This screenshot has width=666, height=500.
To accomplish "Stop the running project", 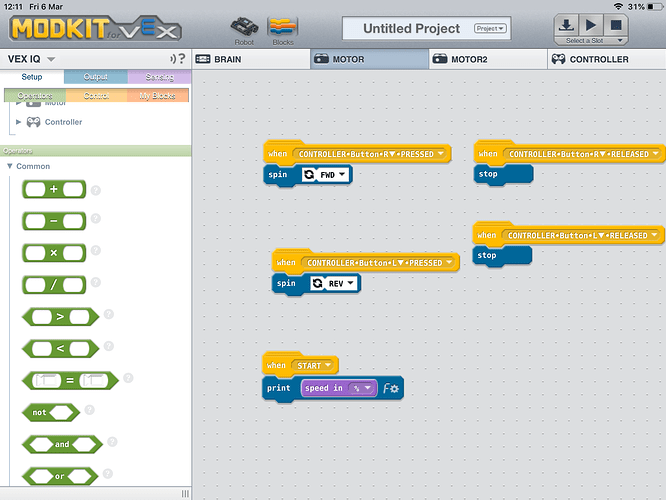I will 616,25.
